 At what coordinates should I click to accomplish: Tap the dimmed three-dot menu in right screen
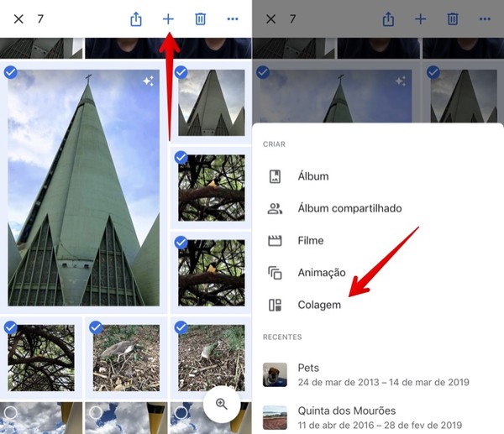click(x=485, y=19)
